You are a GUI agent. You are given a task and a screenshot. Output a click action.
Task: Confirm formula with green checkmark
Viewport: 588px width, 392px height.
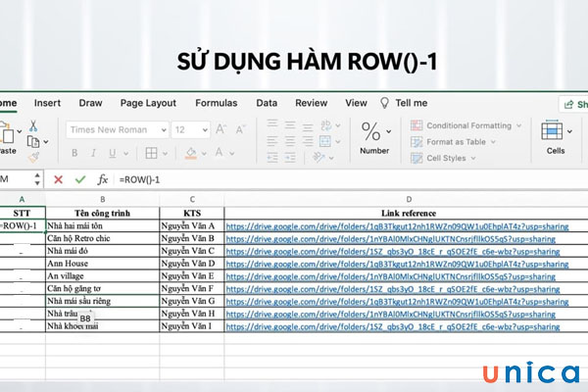pyautogui.click(x=80, y=179)
